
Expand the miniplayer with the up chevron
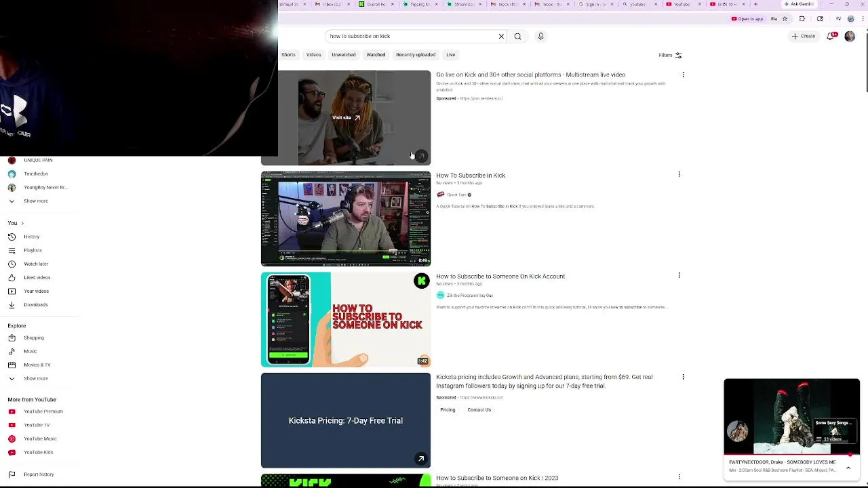click(x=848, y=468)
